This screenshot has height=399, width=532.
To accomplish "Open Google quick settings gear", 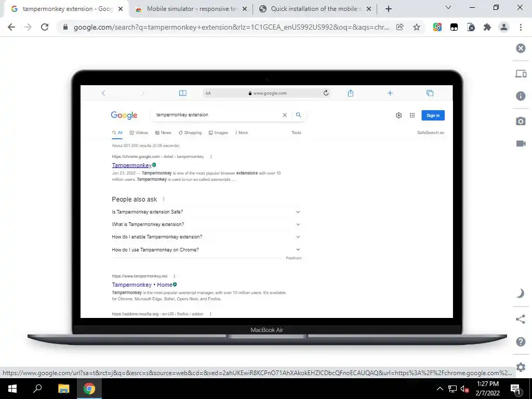I will (398, 115).
